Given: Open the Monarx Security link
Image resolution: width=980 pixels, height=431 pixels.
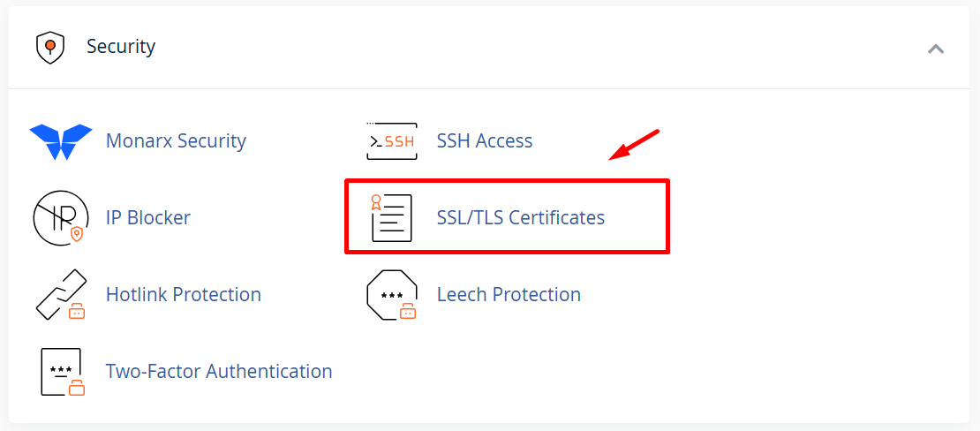Looking at the screenshot, I should (176, 141).
